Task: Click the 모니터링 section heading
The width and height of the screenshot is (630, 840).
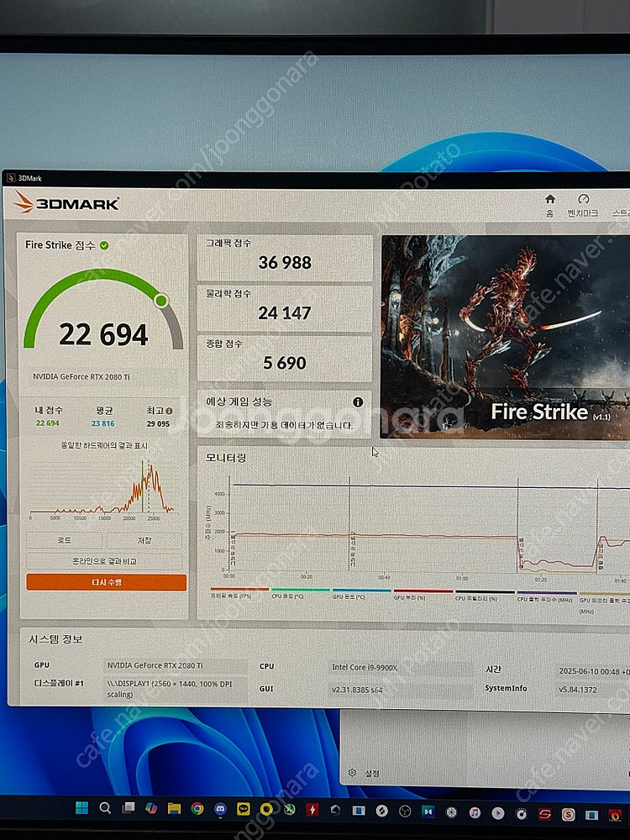Action: click(225, 458)
